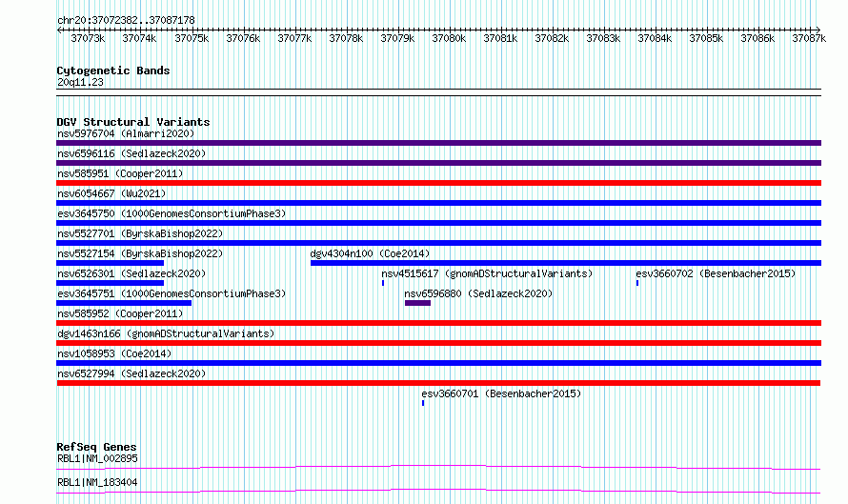This screenshot has width=848, height=504.
Task: Open nsv585951 (Cooper2011) variant label
Action: tap(120, 173)
